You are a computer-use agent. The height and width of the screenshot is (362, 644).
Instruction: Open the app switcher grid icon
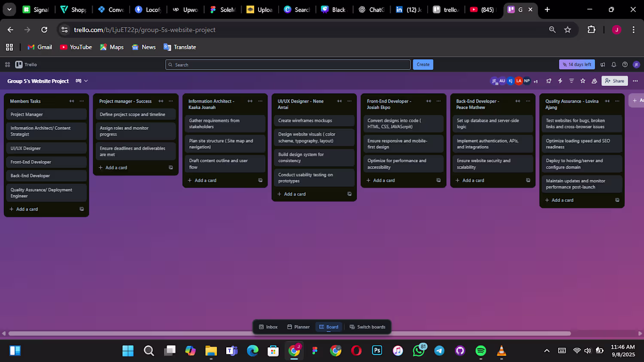point(7,64)
